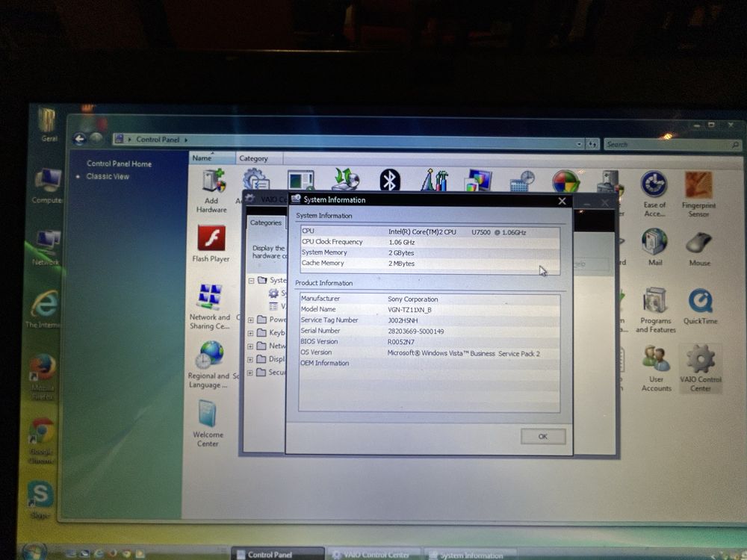747x560 pixels.
Task: Open the Fingerprint Sensor item
Action: pos(698,194)
